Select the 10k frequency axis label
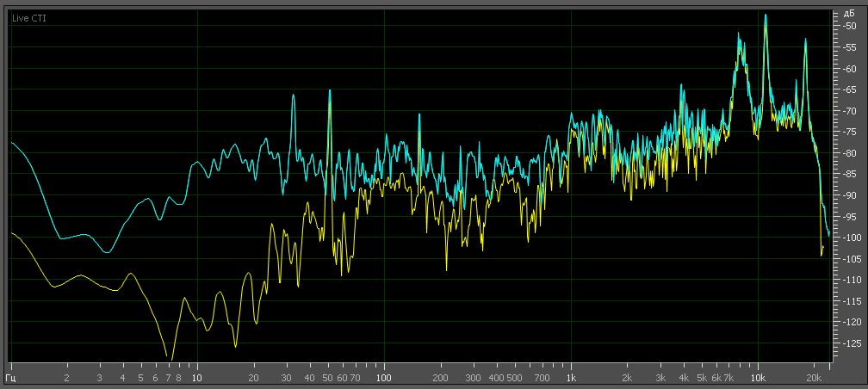Image resolution: width=868 pixels, height=389 pixels. pos(758,378)
